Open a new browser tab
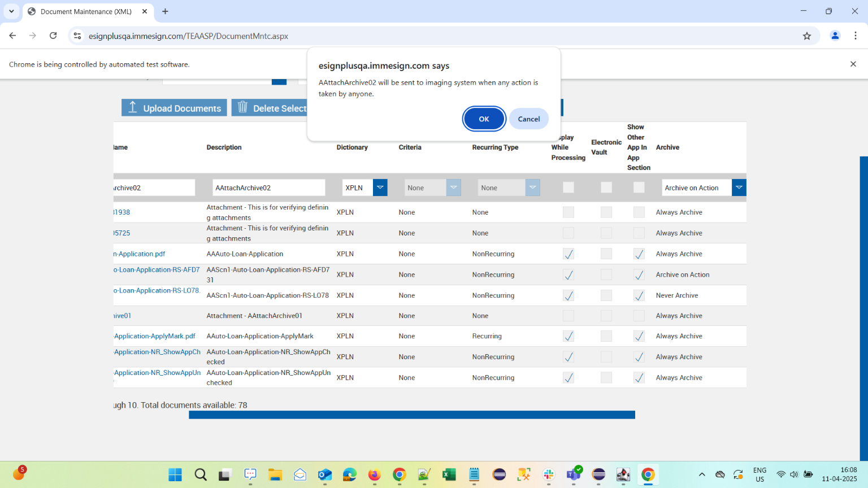868x488 pixels. tap(165, 11)
